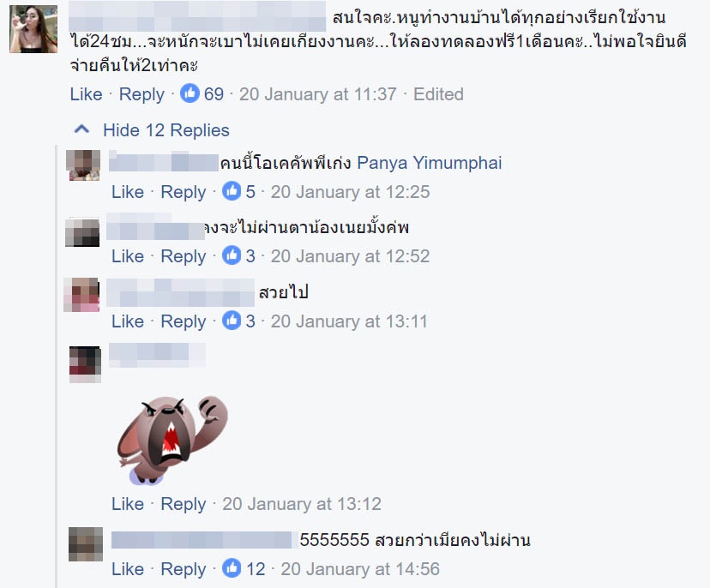
Task: Open timestamp 20 January at 14:56
Action: pos(360,569)
